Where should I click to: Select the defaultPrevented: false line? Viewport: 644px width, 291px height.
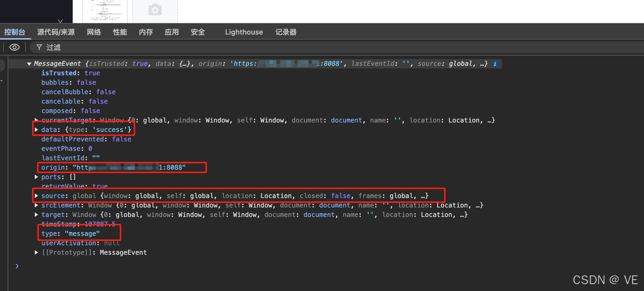click(86, 139)
